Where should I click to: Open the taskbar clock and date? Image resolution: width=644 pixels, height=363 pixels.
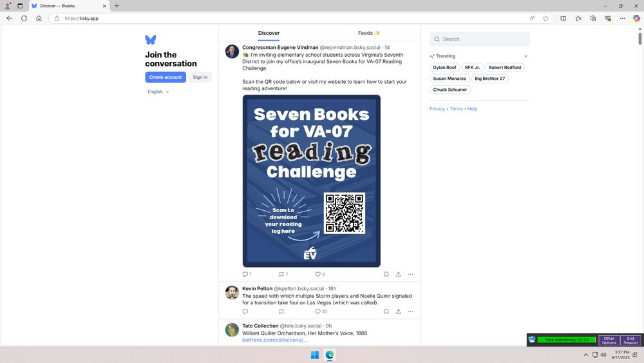coord(620,355)
